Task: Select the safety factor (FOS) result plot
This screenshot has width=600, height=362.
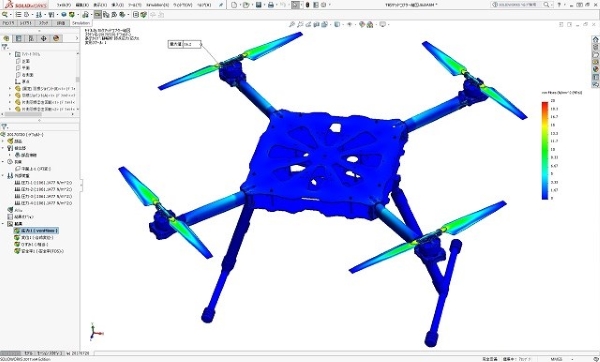Action: coord(39,251)
